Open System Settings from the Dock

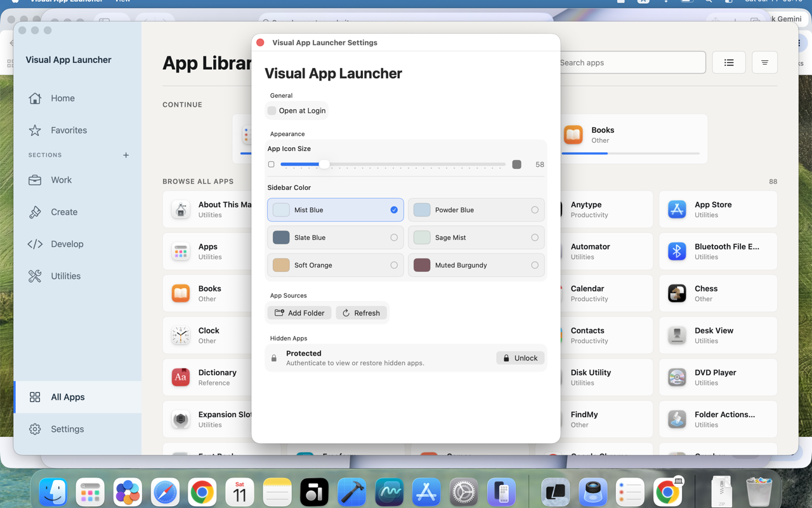[x=464, y=492]
